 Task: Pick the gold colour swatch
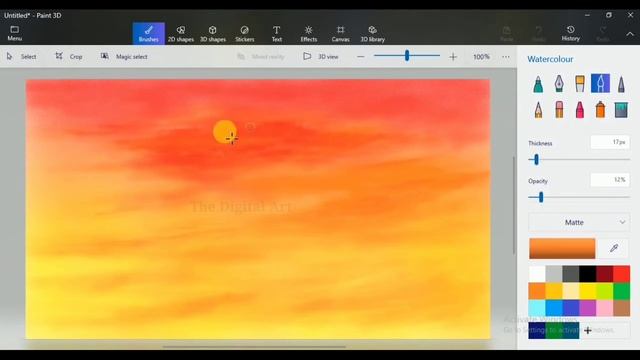[554, 291]
